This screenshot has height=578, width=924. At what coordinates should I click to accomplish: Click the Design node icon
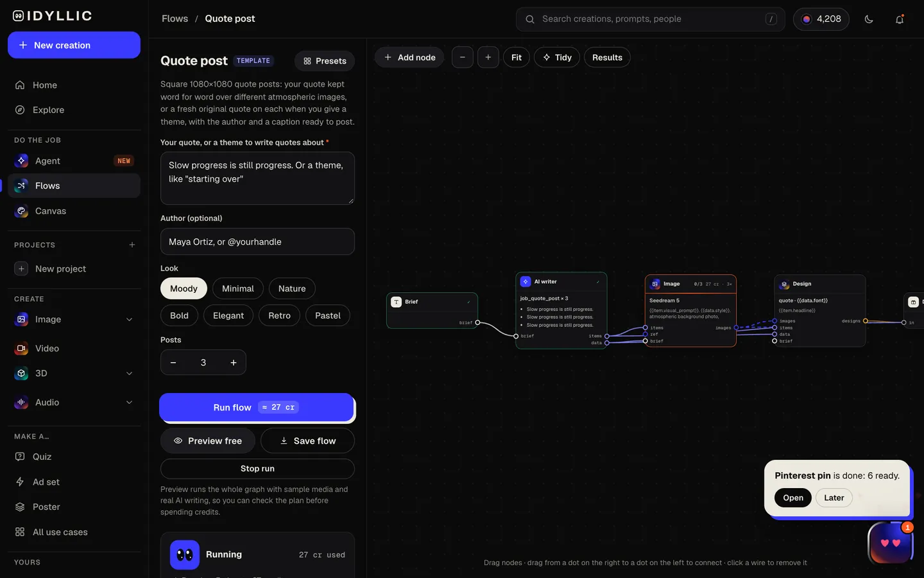click(784, 284)
